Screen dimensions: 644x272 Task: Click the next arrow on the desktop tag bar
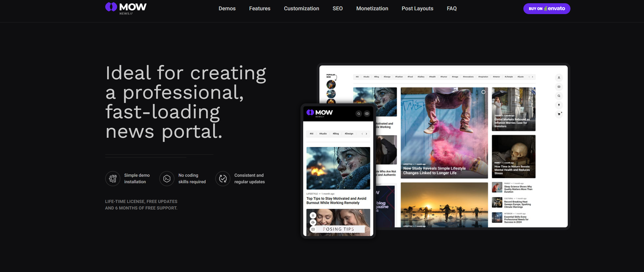click(x=533, y=77)
